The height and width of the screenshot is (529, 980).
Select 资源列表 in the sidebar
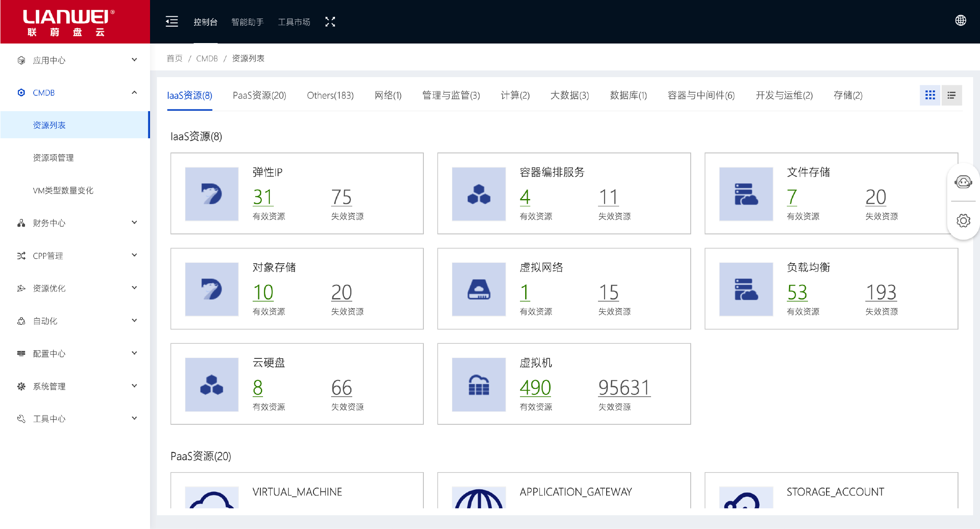click(x=75, y=125)
